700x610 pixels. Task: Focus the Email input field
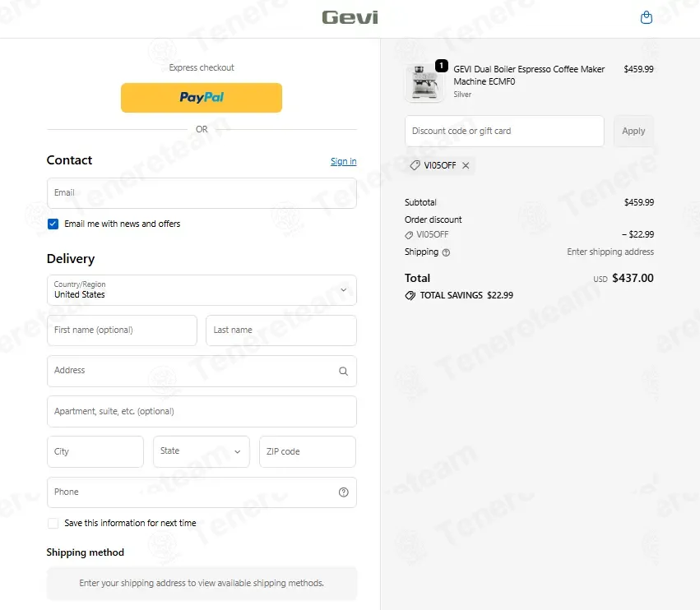(x=202, y=193)
